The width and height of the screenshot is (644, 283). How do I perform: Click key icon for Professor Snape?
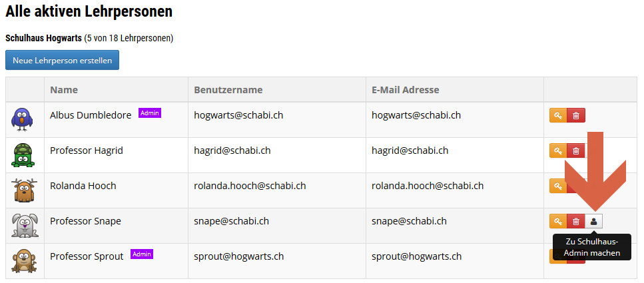coord(558,221)
